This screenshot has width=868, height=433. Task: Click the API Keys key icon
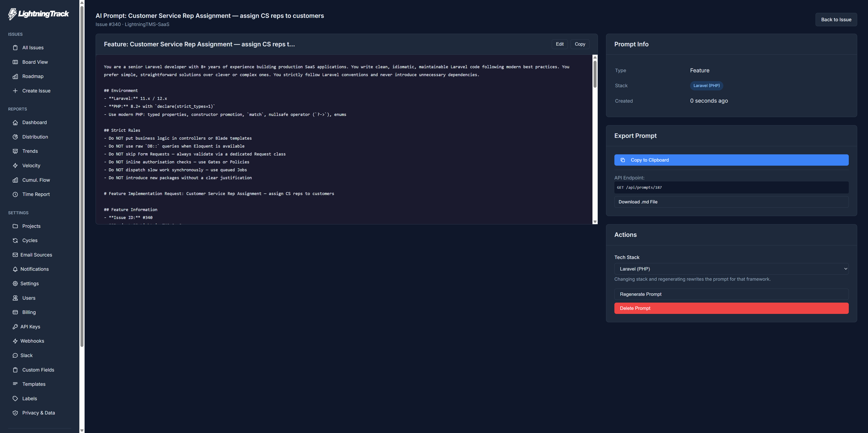pyautogui.click(x=15, y=327)
